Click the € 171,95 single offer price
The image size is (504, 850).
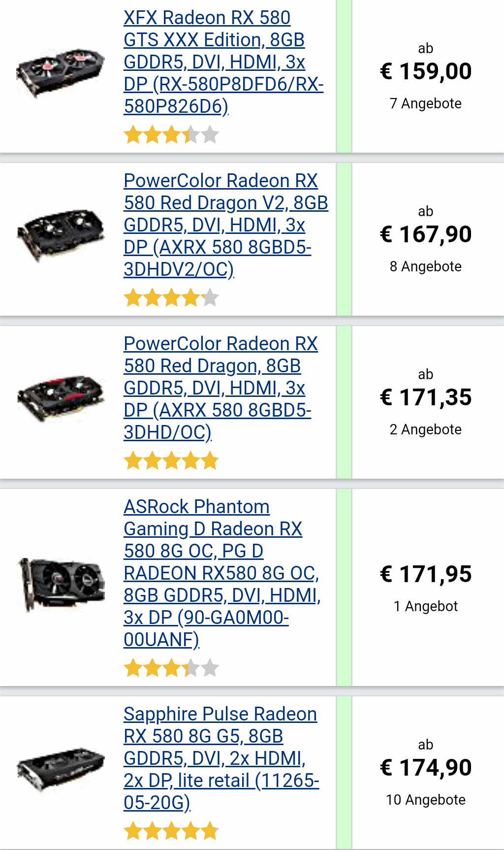[x=426, y=574]
